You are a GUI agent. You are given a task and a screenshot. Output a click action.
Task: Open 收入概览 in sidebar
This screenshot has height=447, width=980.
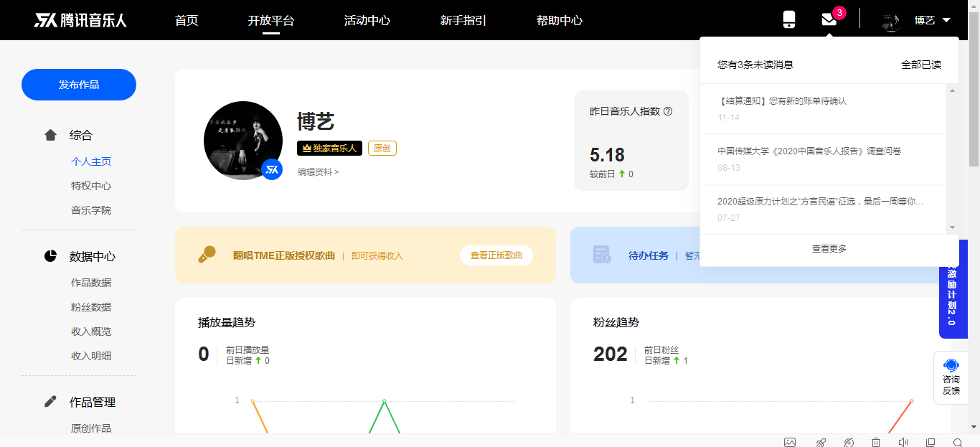tap(91, 331)
